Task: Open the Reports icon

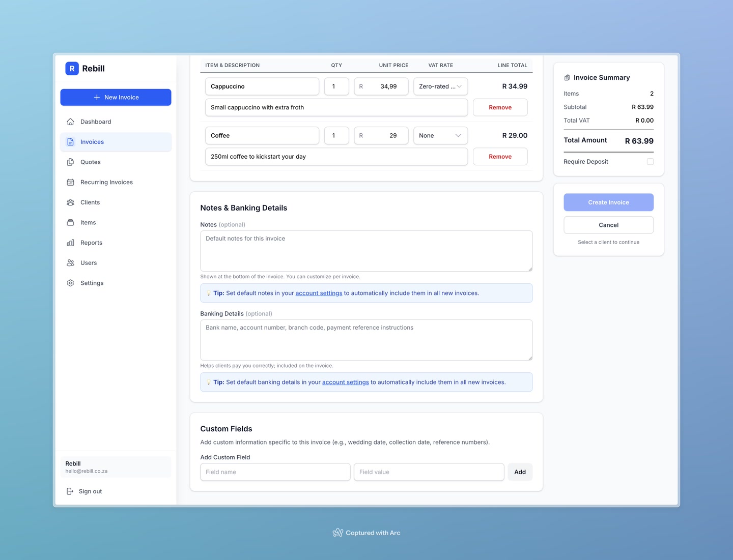Action: tap(70, 243)
